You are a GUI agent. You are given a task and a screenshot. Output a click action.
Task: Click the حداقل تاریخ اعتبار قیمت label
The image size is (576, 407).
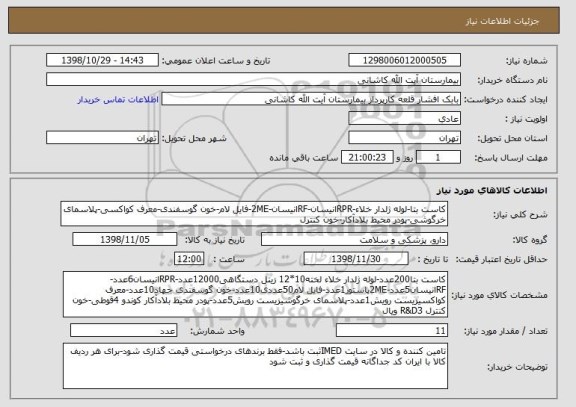click(502, 260)
